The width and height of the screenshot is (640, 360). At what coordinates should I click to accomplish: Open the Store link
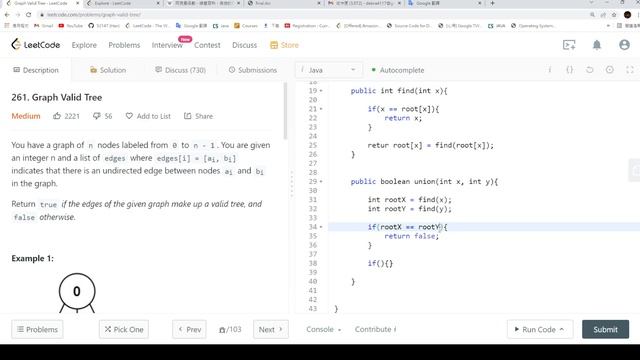pyautogui.click(x=284, y=45)
